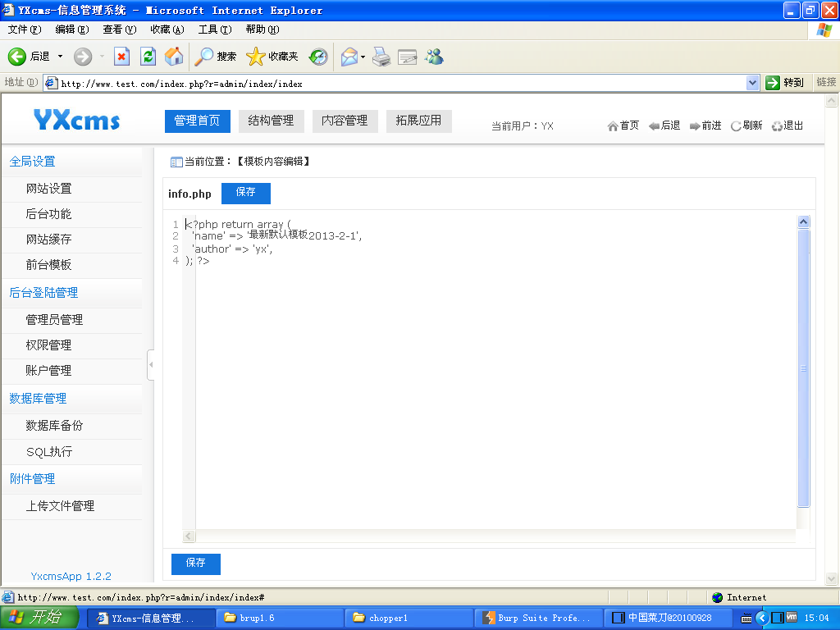The width and height of the screenshot is (840, 630).
Task: Open 数据库备份 in sidebar
Action: (54, 426)
